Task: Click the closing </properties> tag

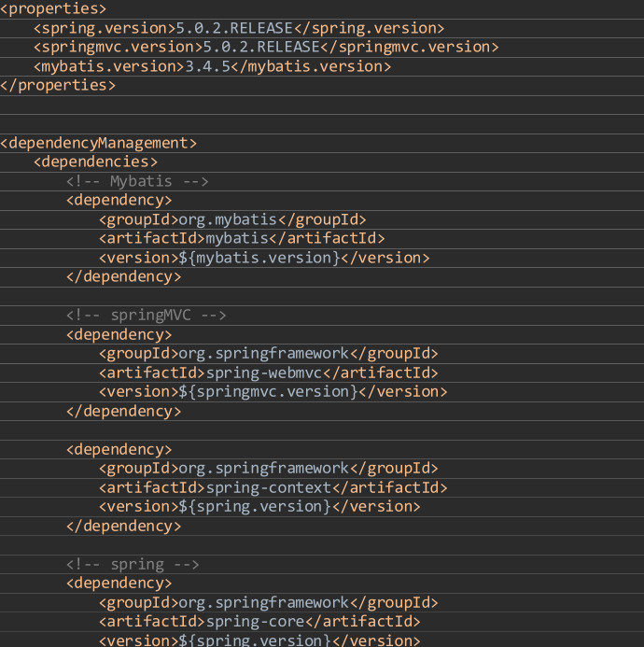Action: click(58, 85)
